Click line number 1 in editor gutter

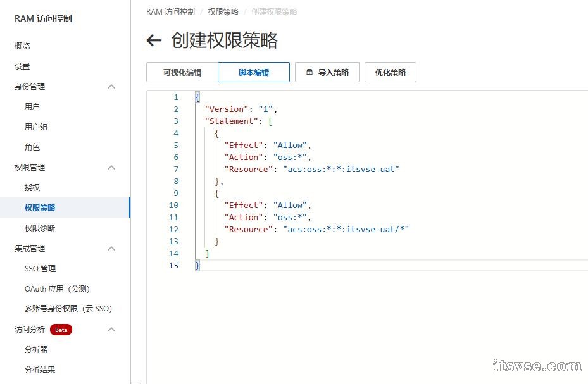[176, 97]
